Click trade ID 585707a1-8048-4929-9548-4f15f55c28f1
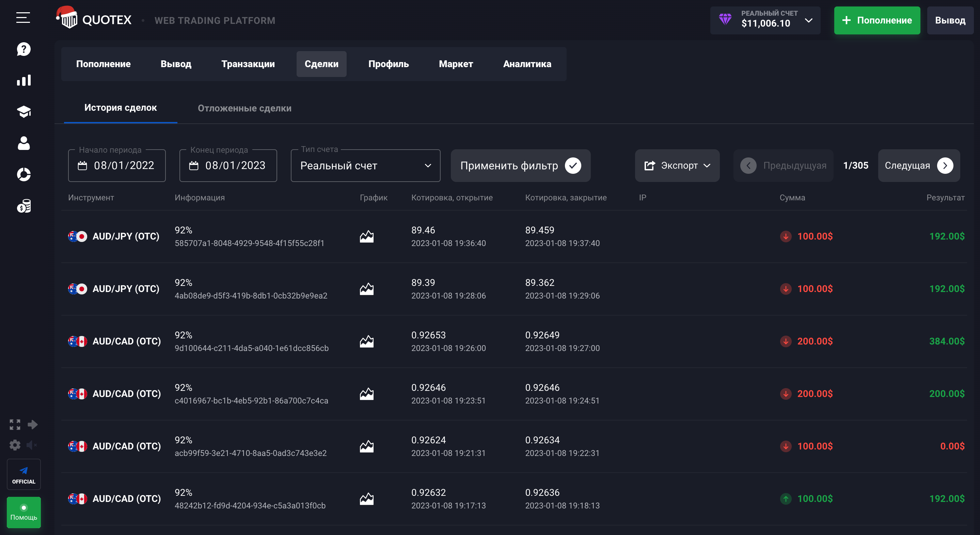The height and width of the screenshot is (535, 980). 250,243
